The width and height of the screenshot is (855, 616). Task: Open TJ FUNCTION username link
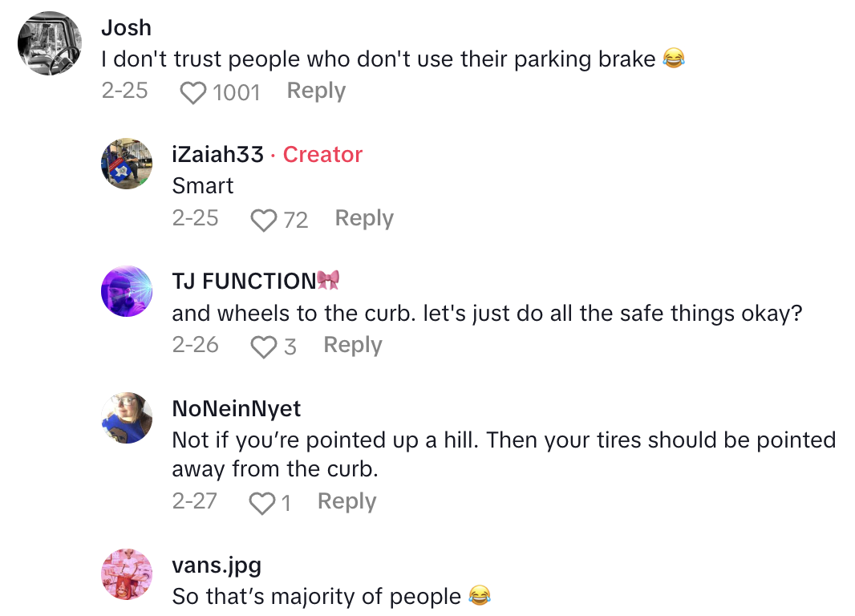coord(244,282)
